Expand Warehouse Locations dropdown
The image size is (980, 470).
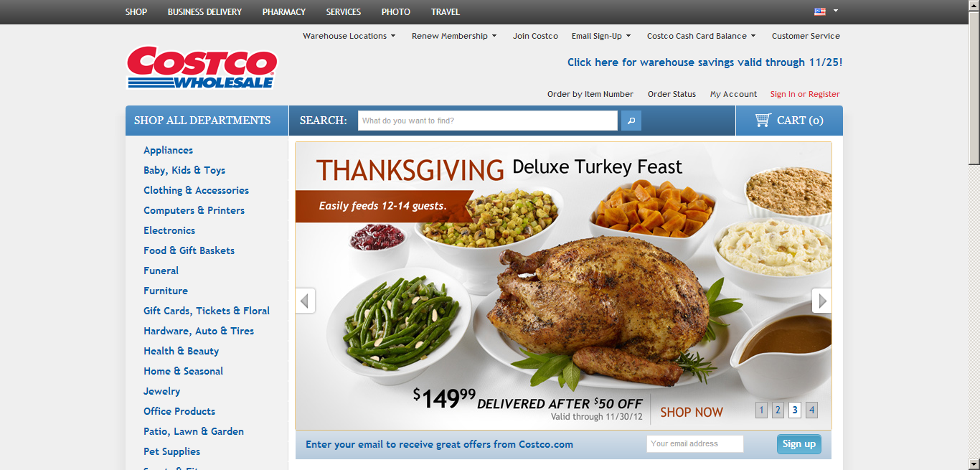(349, 36)
